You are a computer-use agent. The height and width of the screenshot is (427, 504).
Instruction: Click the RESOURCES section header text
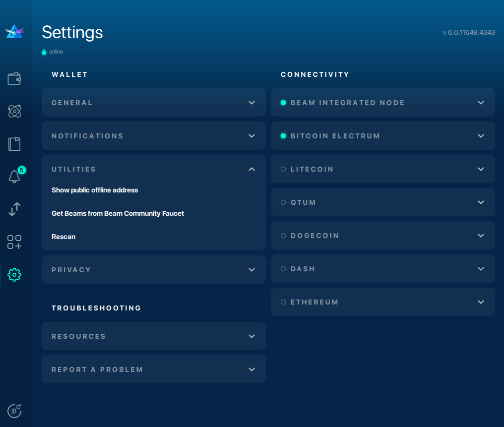tap(78, 336)
